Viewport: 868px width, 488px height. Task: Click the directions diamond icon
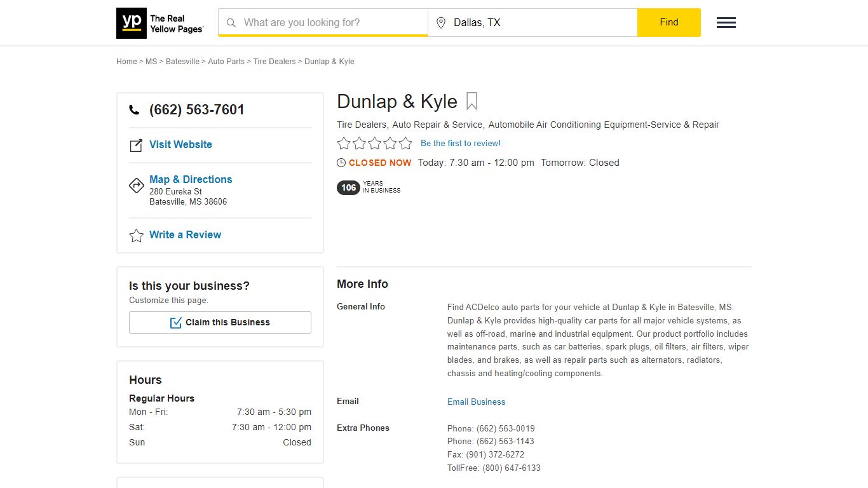pyautogui.click(x=137, y=186)
